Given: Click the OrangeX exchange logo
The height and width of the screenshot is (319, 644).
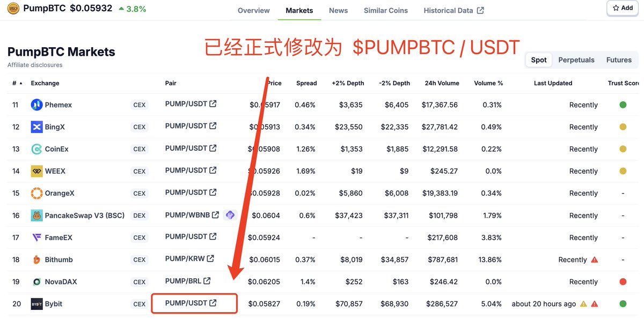Looking at the screenshot, I should (x=36, y=193).
